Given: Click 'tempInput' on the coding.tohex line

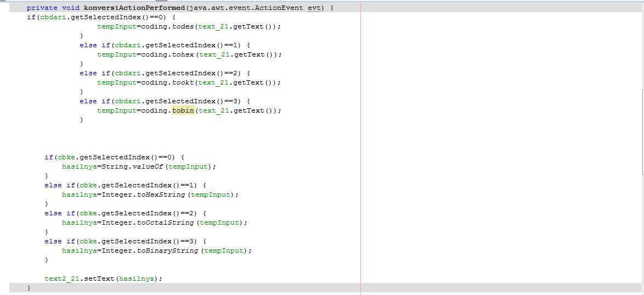Looking at the screenshot, I should pos(117,54).
